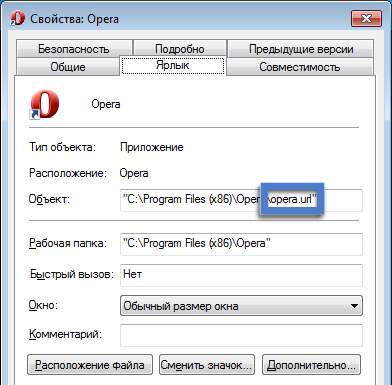Focus the Рабочая папка field
Image resolution: width=392 pixels, height=385 pixels.
(x=241, y=244)
